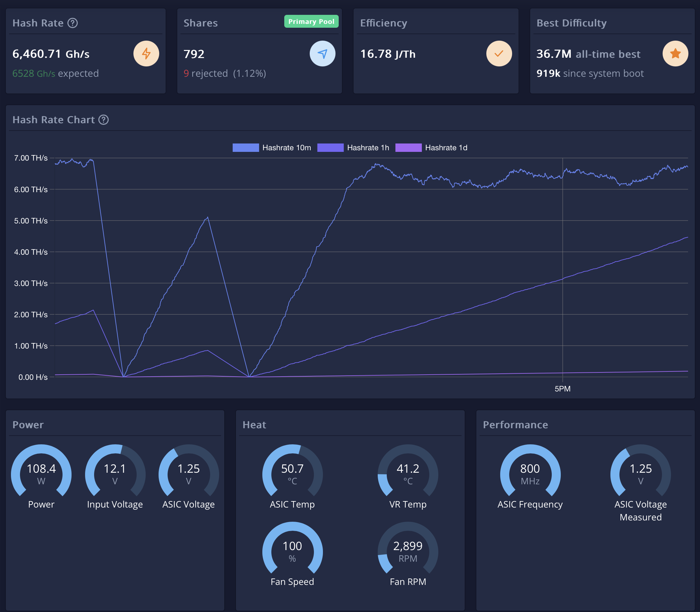Click the Input Voltage 12.1 V gauge
Viewport: 700px width, 612px height.
(115, 473)
